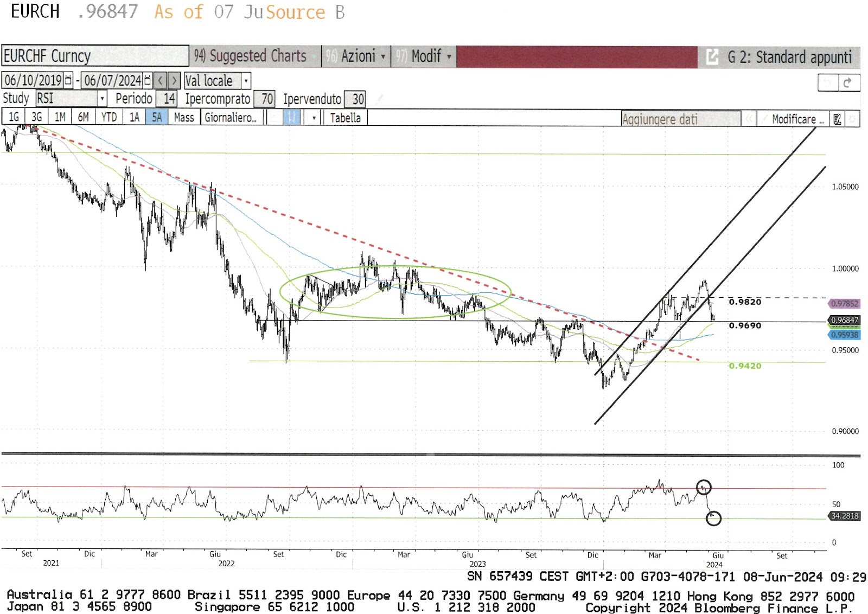The height and width of the screenshot is (614, 868).
Task: Click the blue 0.95938 price tag
Action: (844, 335)
